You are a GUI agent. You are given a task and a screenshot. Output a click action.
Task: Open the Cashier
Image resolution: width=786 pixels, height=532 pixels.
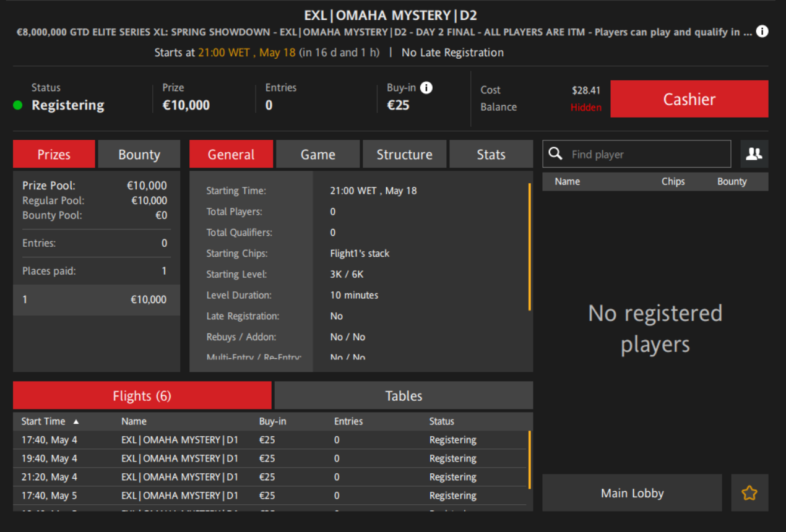coord(689,99)
